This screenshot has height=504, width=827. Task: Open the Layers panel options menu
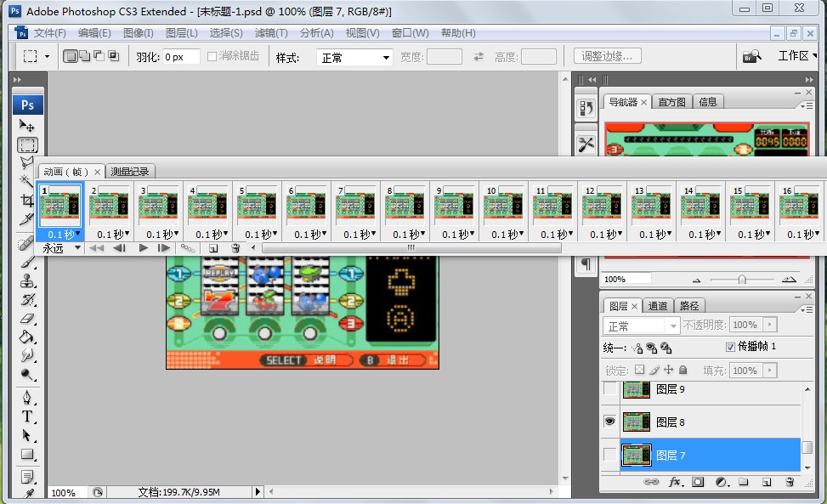pos(806,310)
